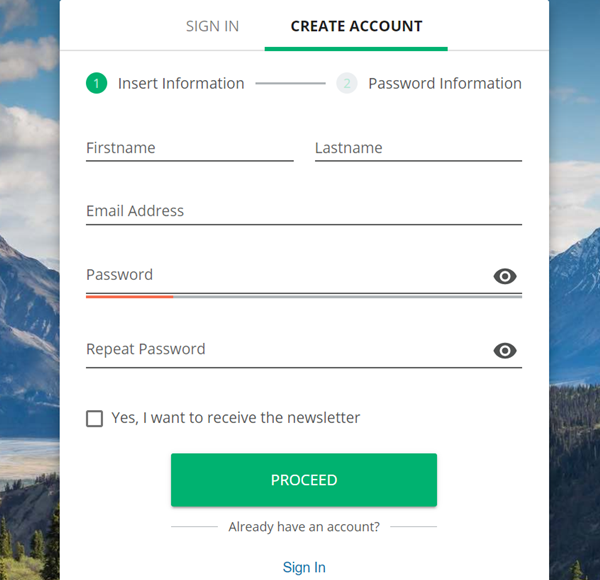Toggle visibility of the Repeat Password field

pos(505,350)
